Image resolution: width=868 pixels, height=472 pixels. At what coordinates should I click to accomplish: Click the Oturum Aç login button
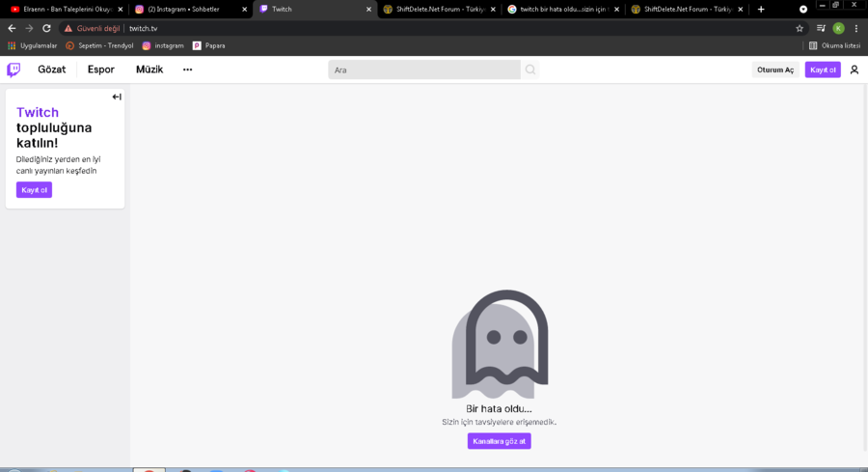[x=775, y=69]
